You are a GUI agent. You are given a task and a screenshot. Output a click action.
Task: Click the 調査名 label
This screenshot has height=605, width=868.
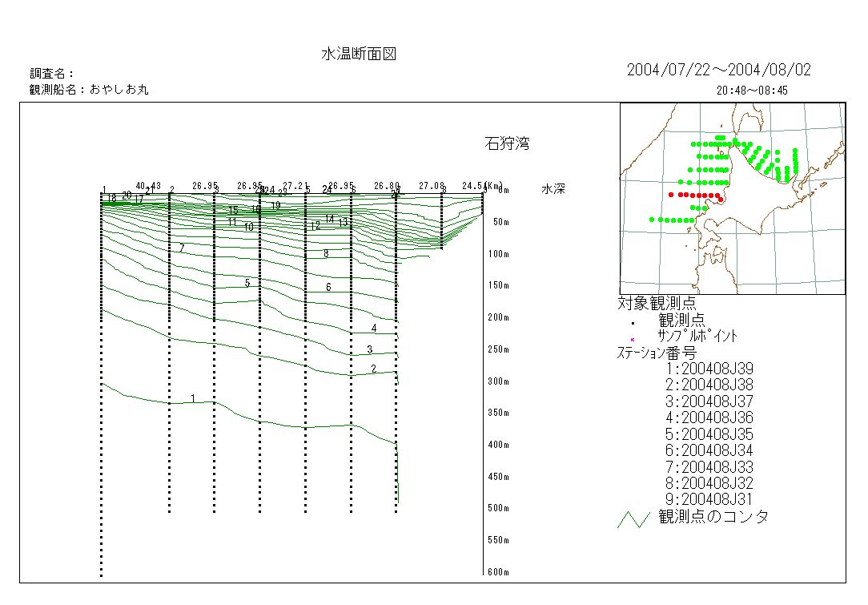pyautogui.click(x=52, y=74)
